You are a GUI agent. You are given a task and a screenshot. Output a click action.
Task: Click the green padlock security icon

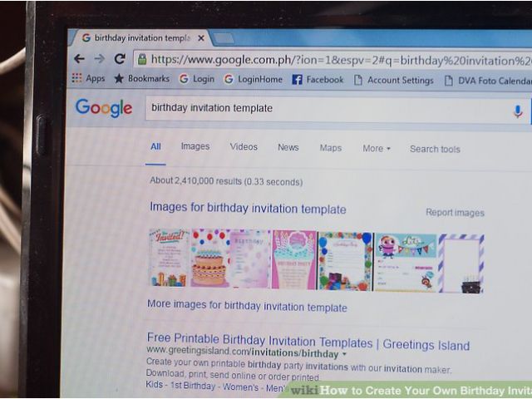click(x=142, y=59)
